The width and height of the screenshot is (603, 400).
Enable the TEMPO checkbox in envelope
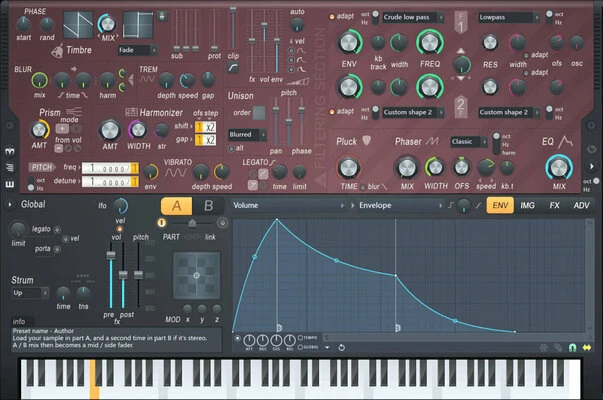(299, 338)
